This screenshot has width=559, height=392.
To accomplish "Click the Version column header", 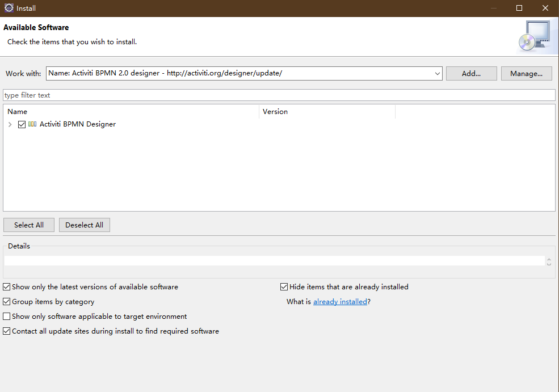I will 327,112.
